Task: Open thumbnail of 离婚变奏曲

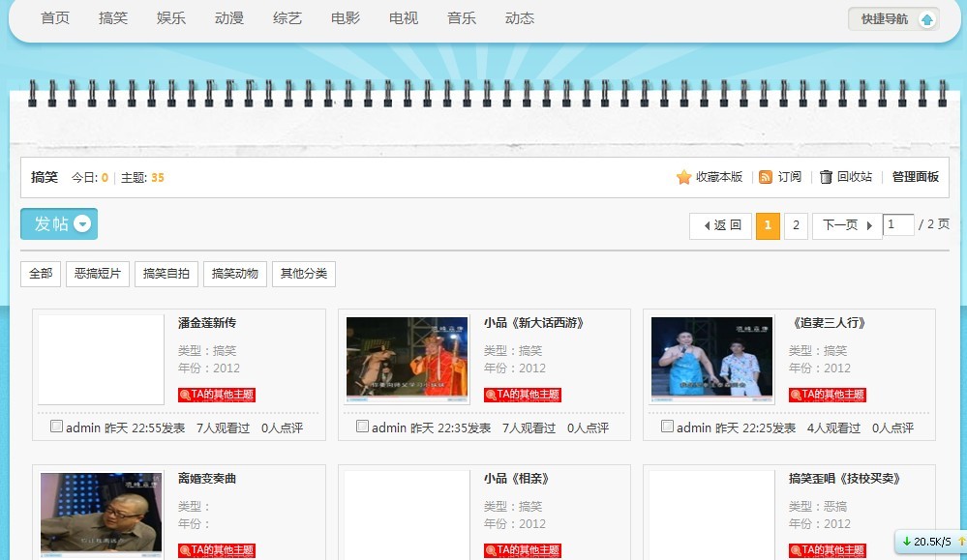Action: [x=101, y=515]
